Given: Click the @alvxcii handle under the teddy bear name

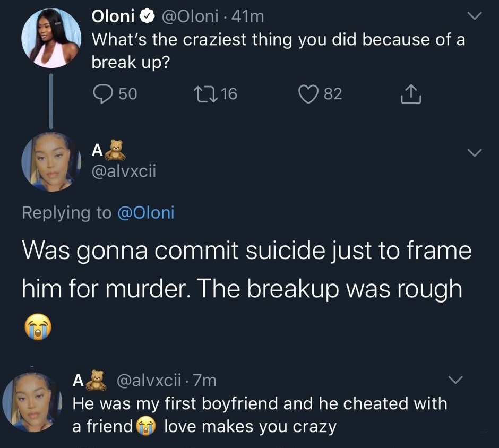Looking at the screenshot, I should pos(124,171).
